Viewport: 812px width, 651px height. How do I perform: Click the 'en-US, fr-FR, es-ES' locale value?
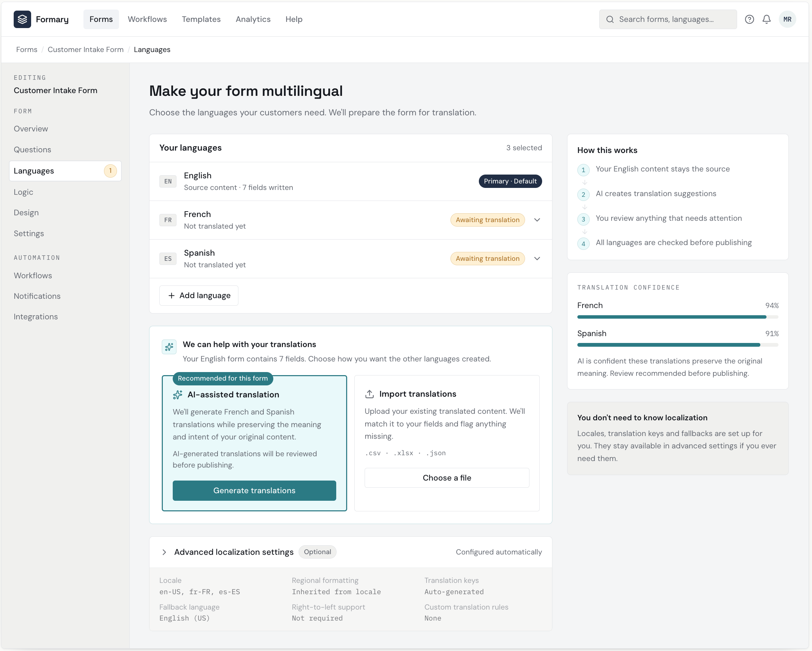(x=199, y=592)
